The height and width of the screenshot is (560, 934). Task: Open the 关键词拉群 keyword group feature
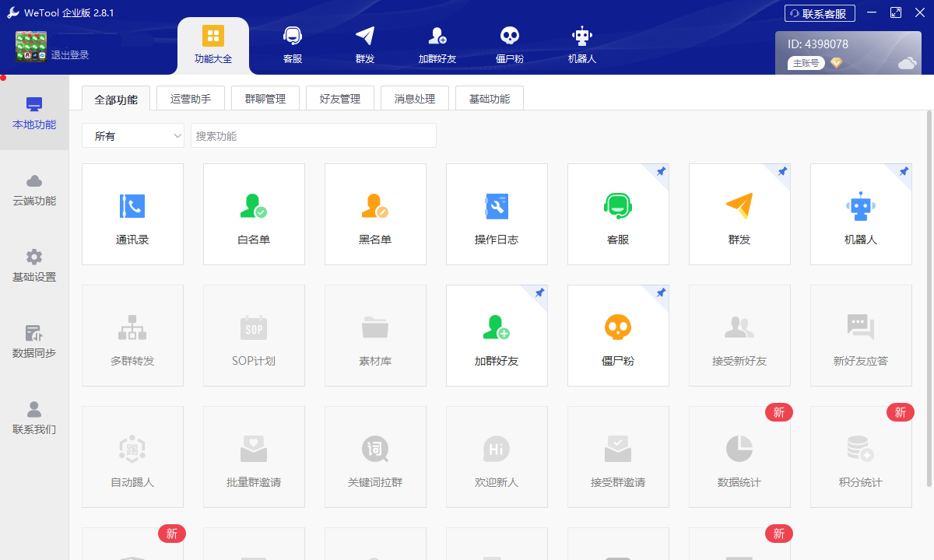(x=375, y=457)
